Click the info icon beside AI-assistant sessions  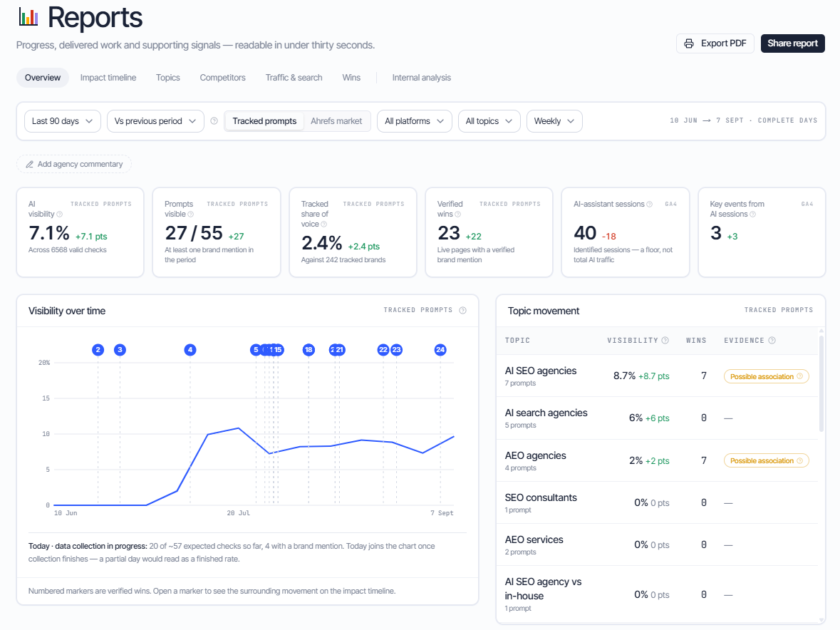click(649, 204)
